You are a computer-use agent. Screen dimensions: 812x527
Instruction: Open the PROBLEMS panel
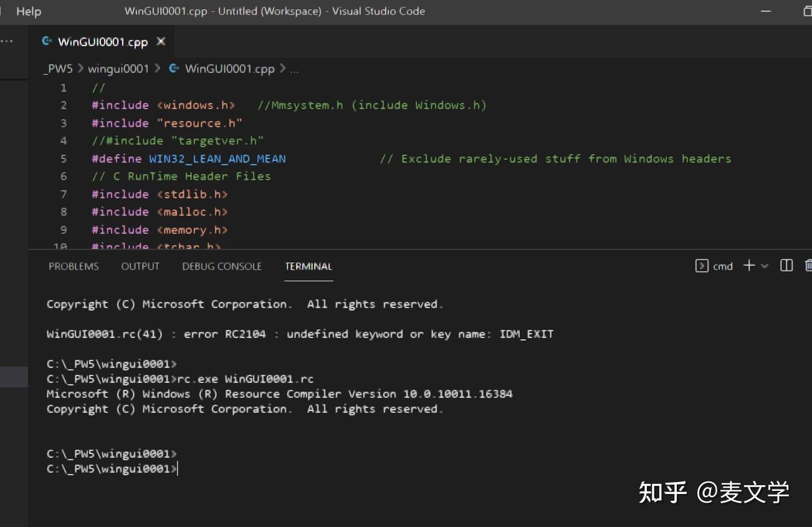pyautogui.click(x=74, y=266)
